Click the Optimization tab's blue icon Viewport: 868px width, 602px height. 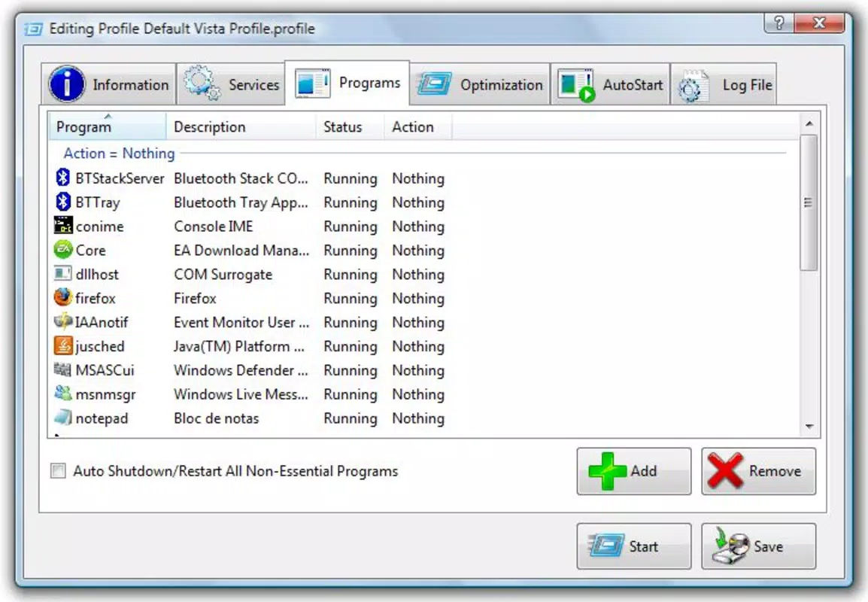point(435,84)
